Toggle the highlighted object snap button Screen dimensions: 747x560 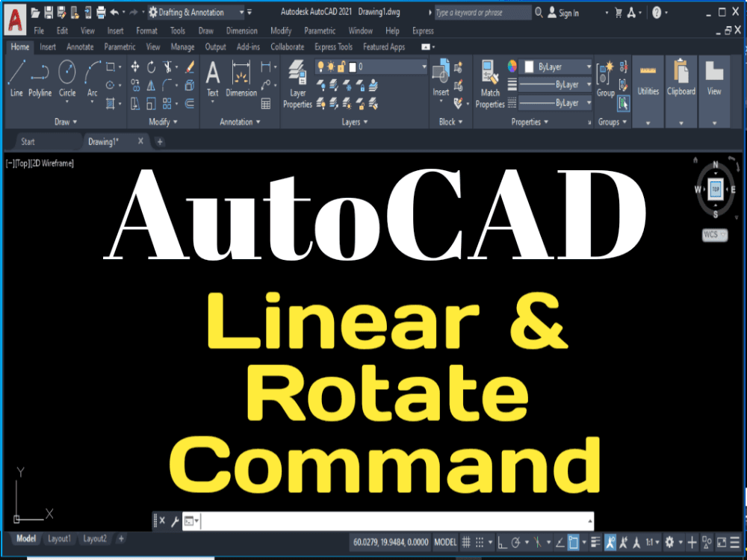pos(573,542)
